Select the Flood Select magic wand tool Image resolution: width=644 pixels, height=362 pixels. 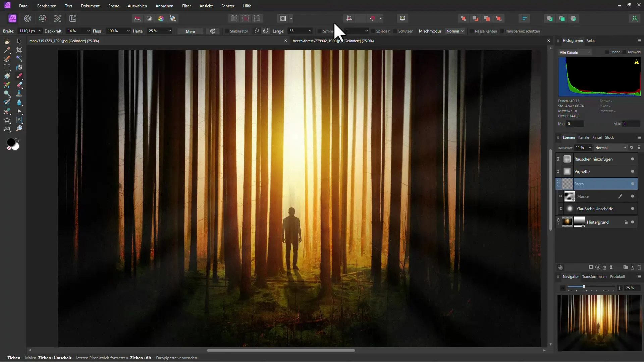(x=19, y=59)
